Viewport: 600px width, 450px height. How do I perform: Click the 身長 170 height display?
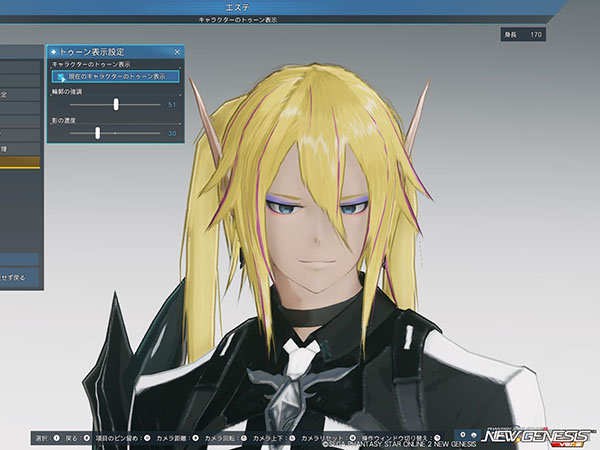(x=523, y=35)
